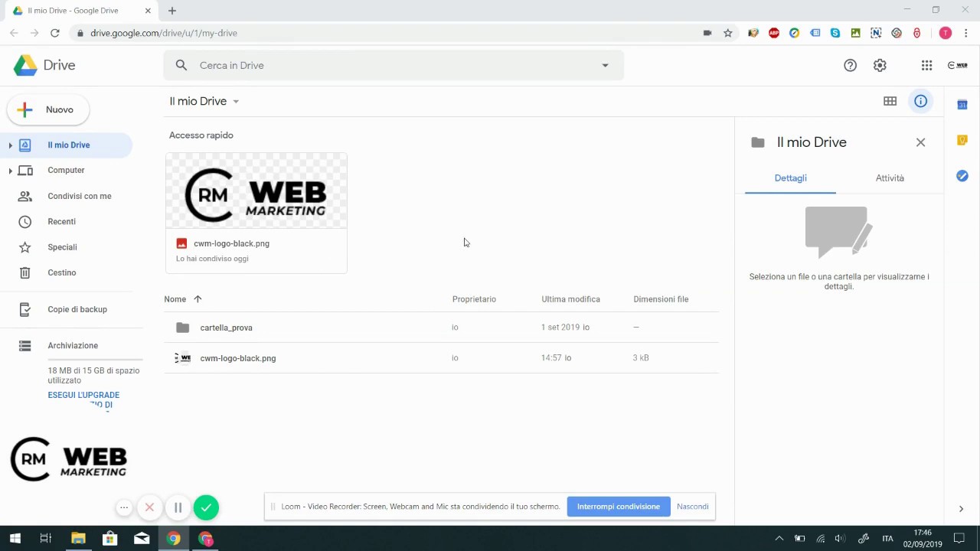Click the Proprietario column header

(x=474, y=299)
